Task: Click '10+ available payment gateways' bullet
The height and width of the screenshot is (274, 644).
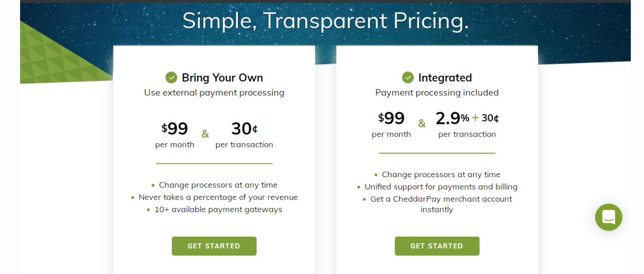Action: click(x=218, y=209)
